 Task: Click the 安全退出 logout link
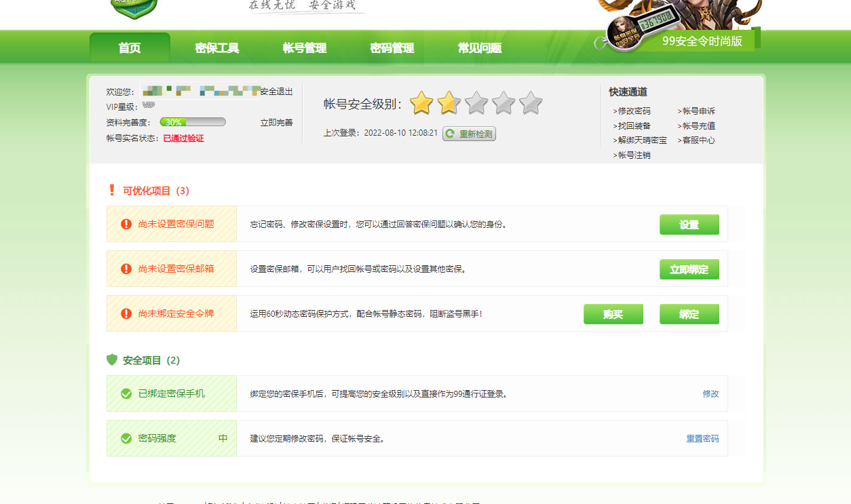[276, 92]
